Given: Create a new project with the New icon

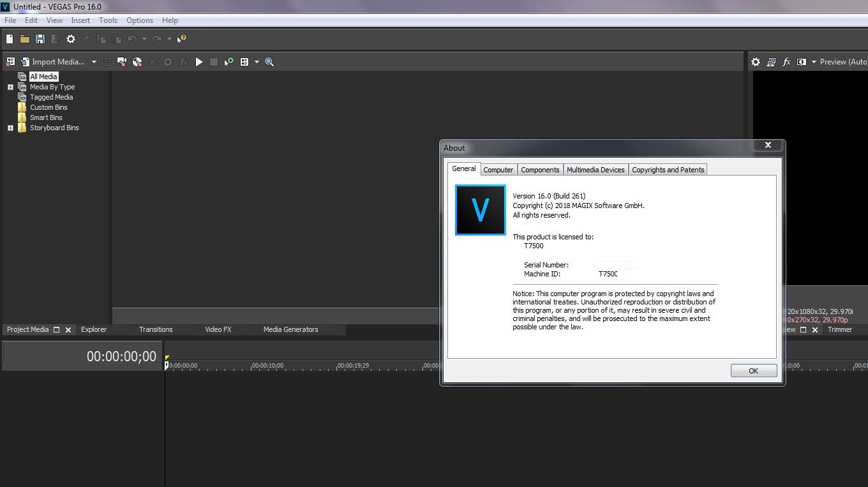Looking at the screenshot, I should tap(10, 39).
